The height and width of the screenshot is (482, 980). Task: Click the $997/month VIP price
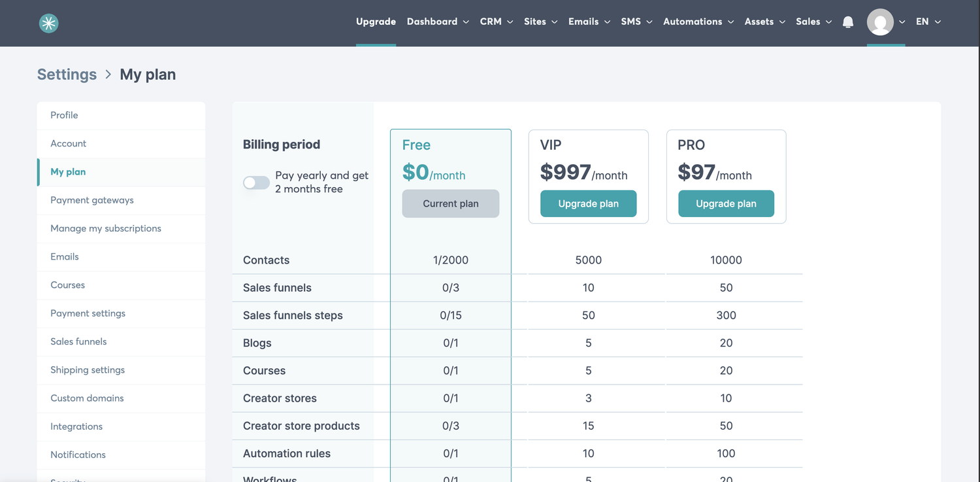[x=583, y=172]
